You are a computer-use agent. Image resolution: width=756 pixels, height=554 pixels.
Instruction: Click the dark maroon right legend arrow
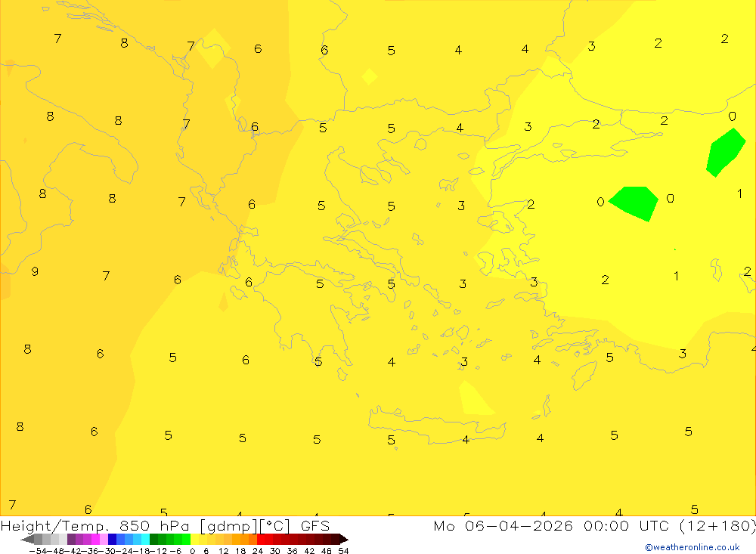click(343, 539)
